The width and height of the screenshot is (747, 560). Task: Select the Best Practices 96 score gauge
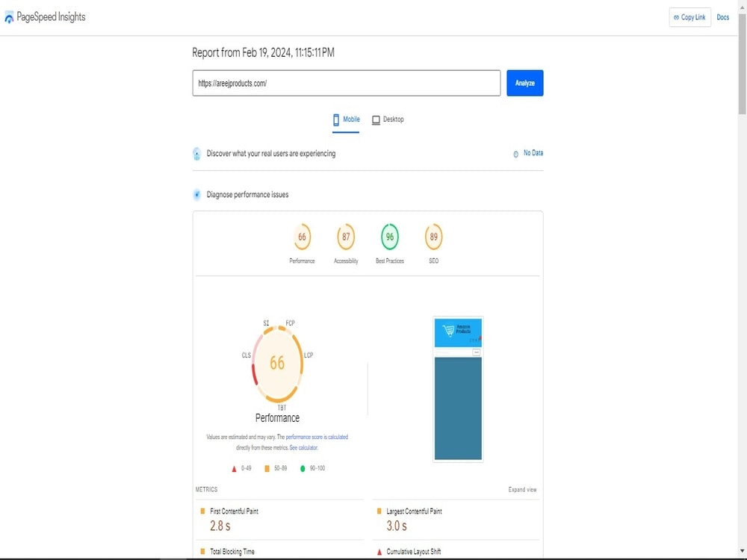point(390,237)
